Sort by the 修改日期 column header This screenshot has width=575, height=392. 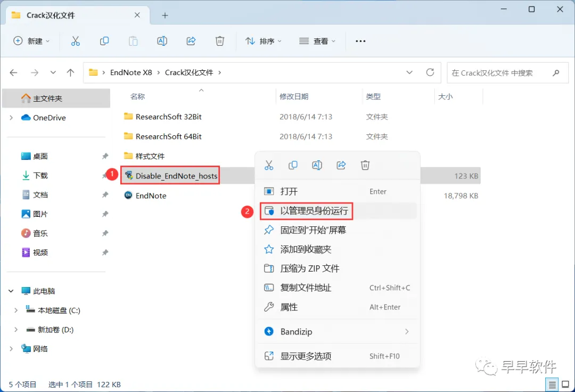(294, 96)
